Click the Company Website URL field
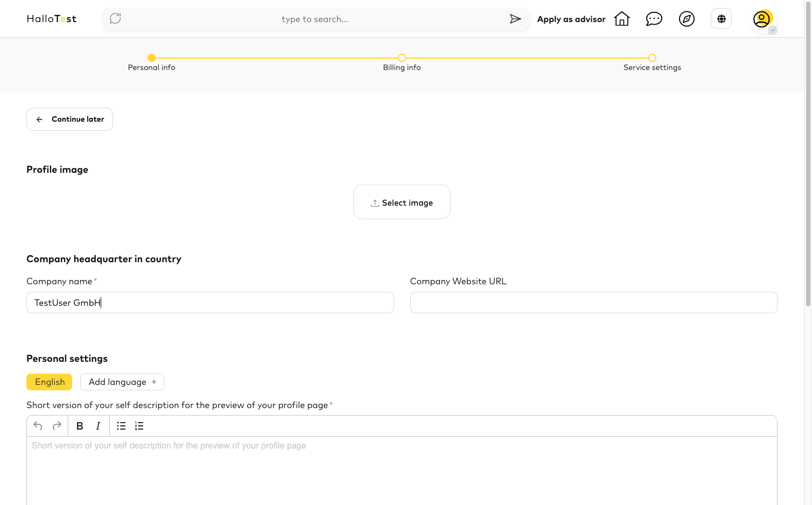The height and width of the screenshot is (505, 812). pos(593,303)
